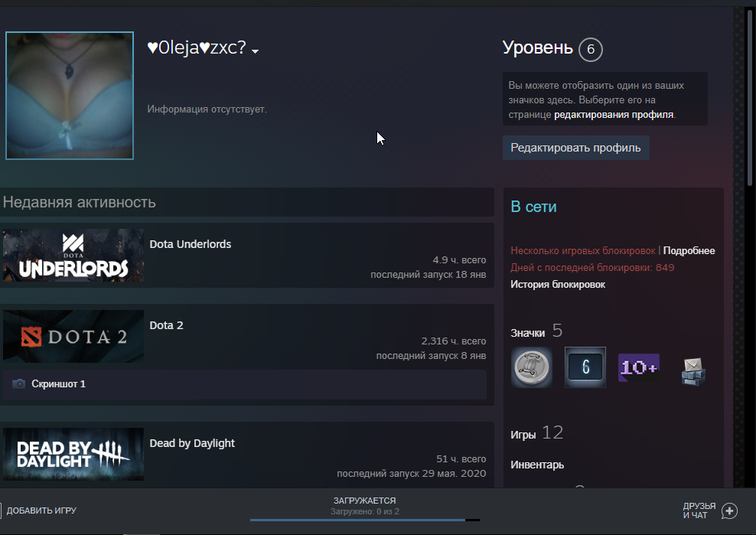
Task: Click '51 ч. всего' playtime text
Action: pos(461,459)
